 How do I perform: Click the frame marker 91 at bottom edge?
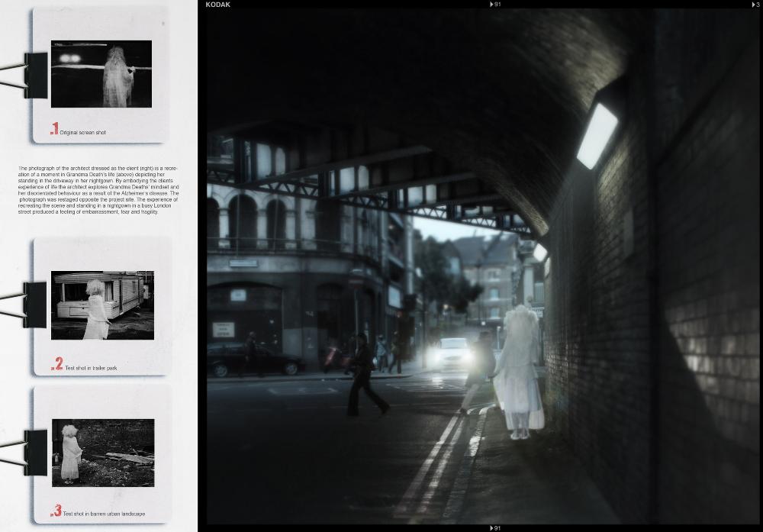[x=495, y=527]
